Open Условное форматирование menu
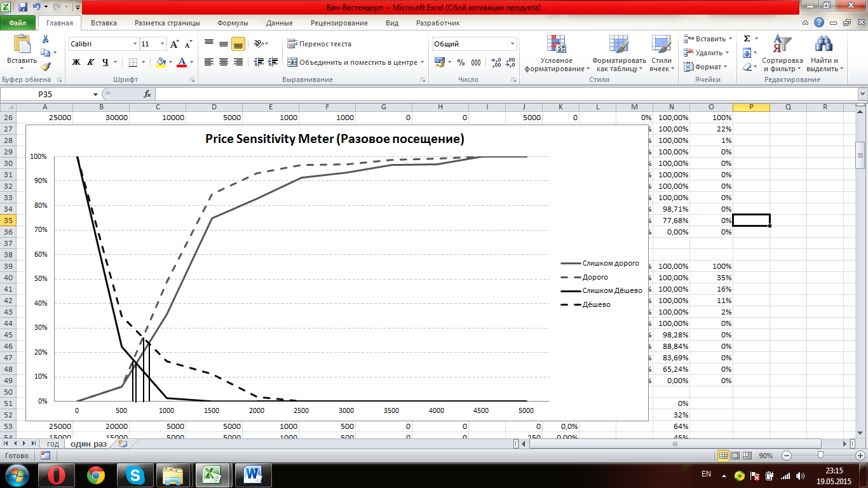The width and height of the screenshot is (868, 488). 557,53
